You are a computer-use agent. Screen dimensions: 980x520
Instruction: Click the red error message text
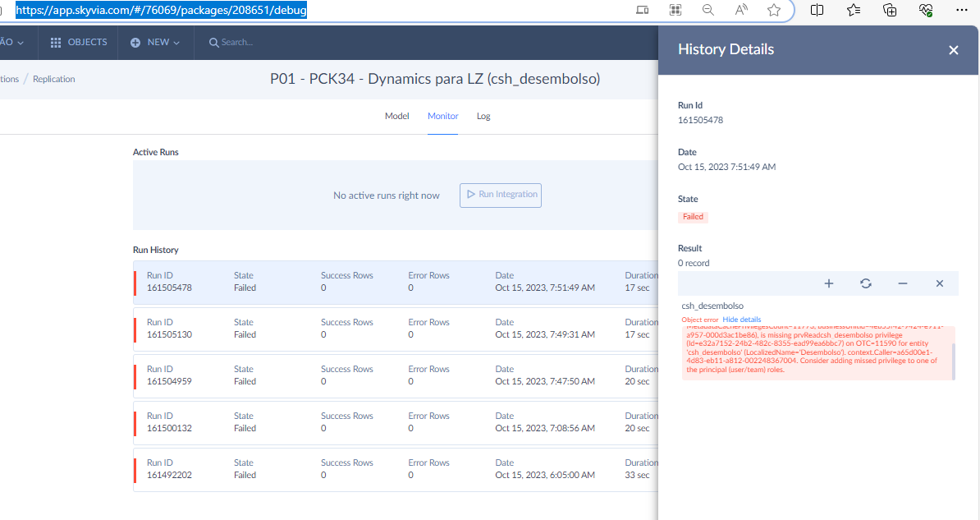coord(815,352)
